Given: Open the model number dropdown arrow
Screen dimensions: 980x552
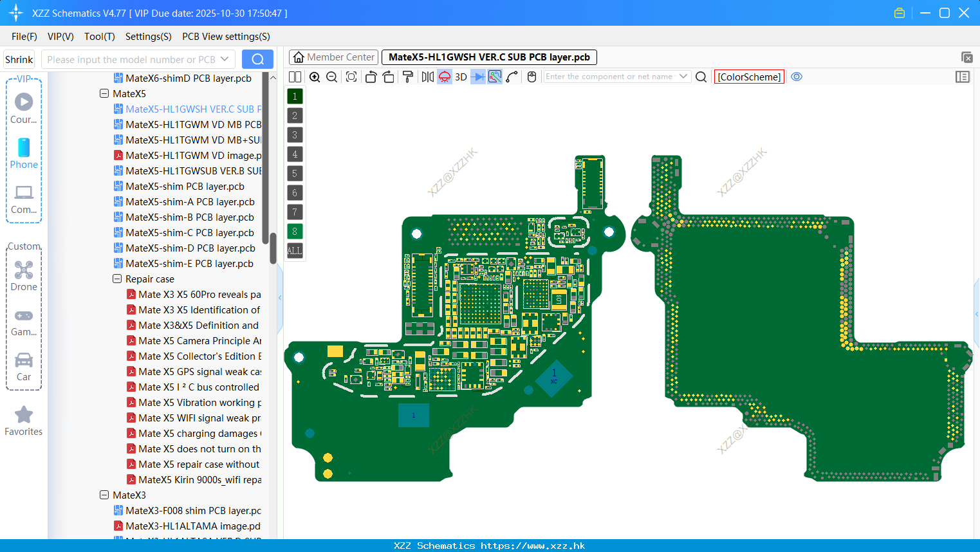Looking at the screenshot, I should [225, 59].
